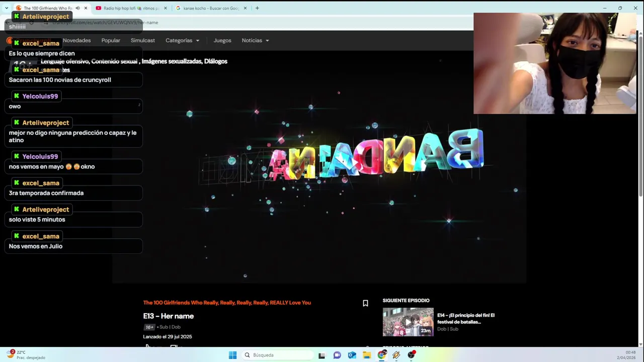Click chat message "Sacaron las 100 novias de cruncyroll"
Screen dimensions: 644x362
click(x=60, y=79)
